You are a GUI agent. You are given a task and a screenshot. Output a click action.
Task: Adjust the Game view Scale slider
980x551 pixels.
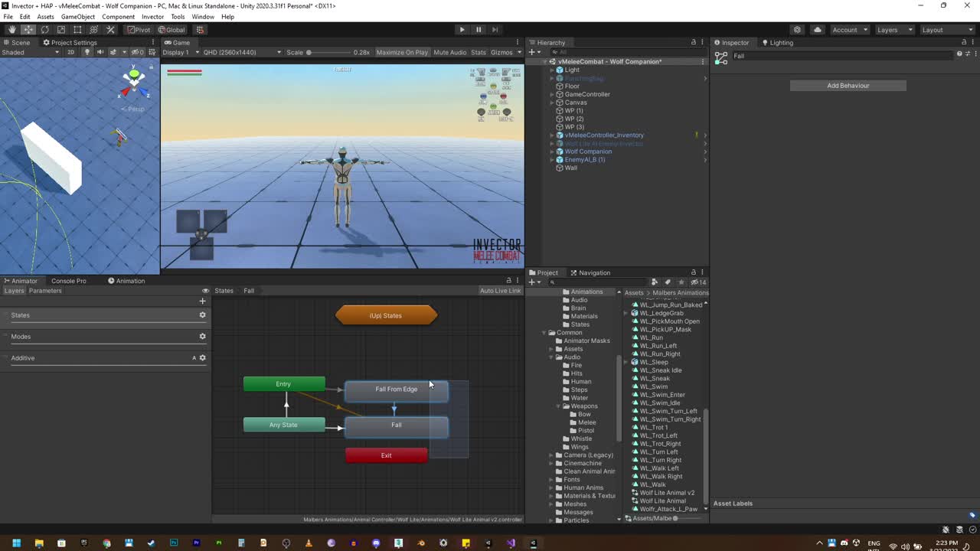click(x=309, y=52)
